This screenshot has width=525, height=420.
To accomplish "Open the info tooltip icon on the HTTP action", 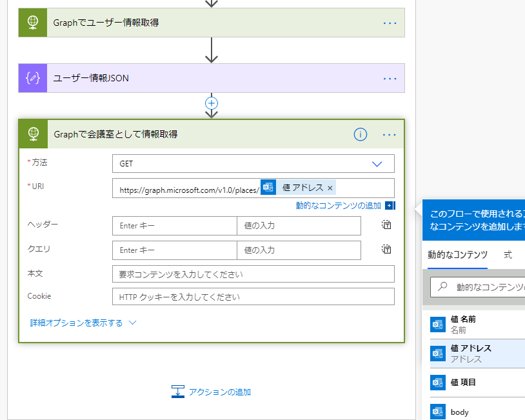I will click(x=360, y=135).
